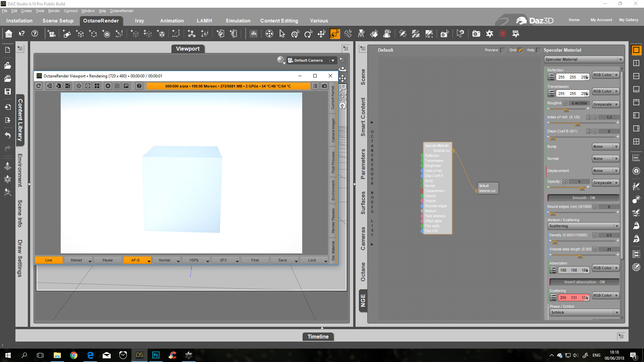Switch to the Iray tab
The image size is (644, 362).
139,21
